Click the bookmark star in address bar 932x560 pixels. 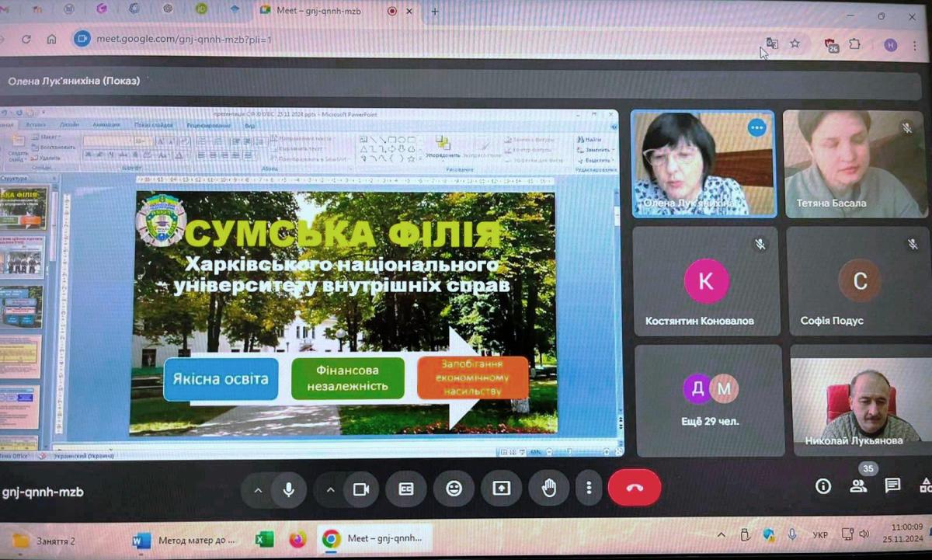click(795, 44)
